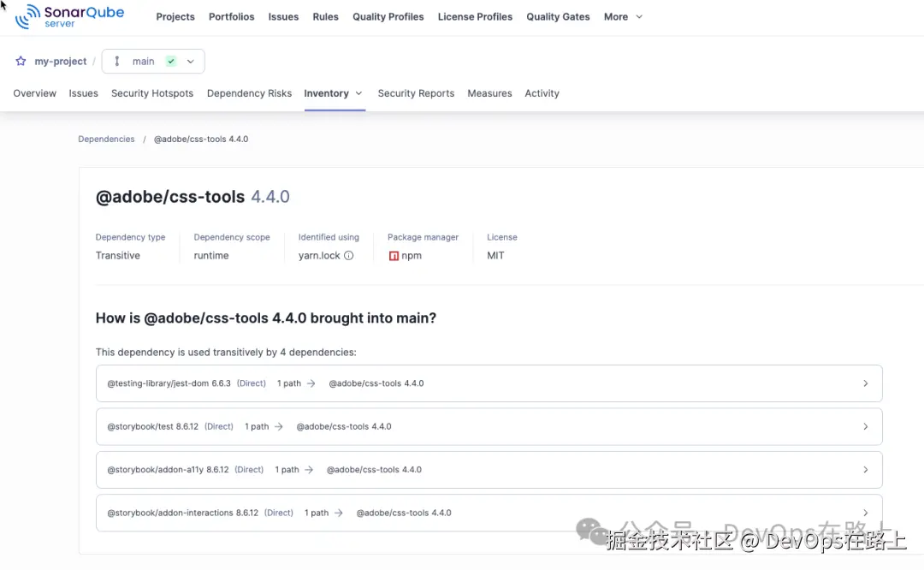Open Rules in the top navigation
The height and width of the screenshot is (570, 924).
pos(325,17)
